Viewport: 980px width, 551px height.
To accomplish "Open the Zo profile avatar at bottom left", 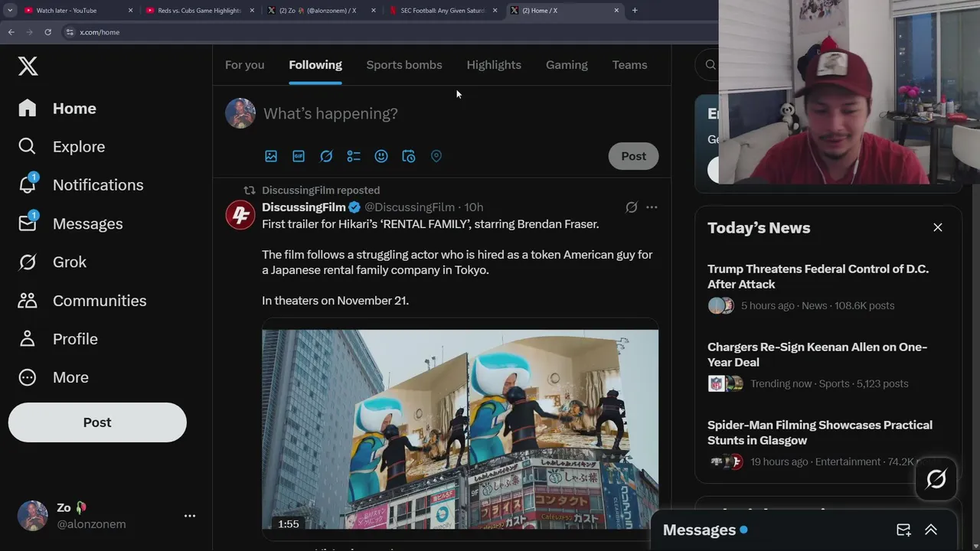I will (32, 516).
